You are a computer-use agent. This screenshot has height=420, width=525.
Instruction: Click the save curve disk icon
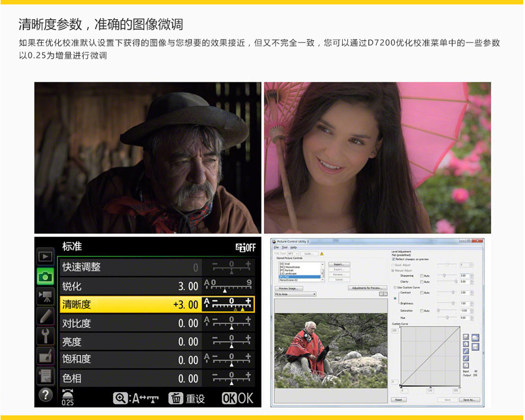pyautogui.click(x=476, y=346)
